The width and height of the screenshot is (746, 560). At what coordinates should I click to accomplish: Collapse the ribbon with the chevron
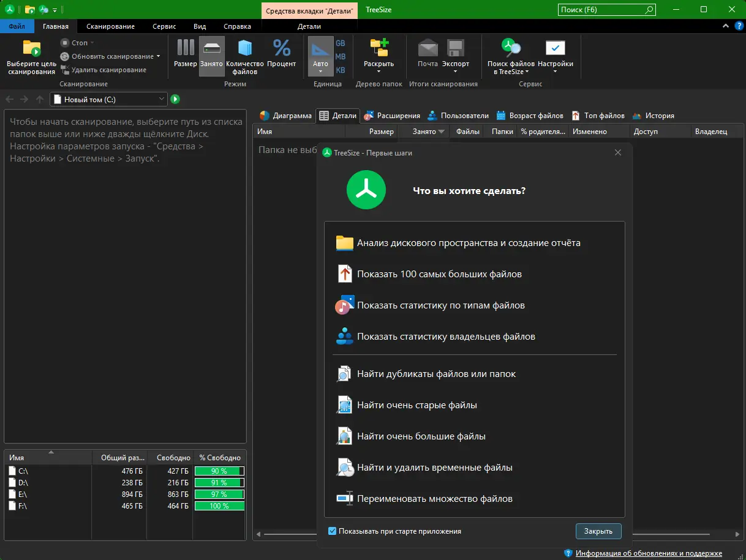726,26
